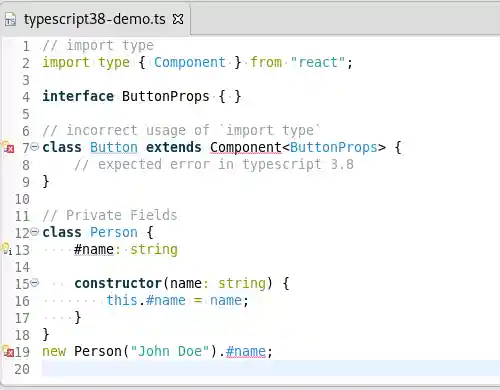Click the '// Private Fields' comment
This screenshot has height=390, width=500.
tap(110, 215)
